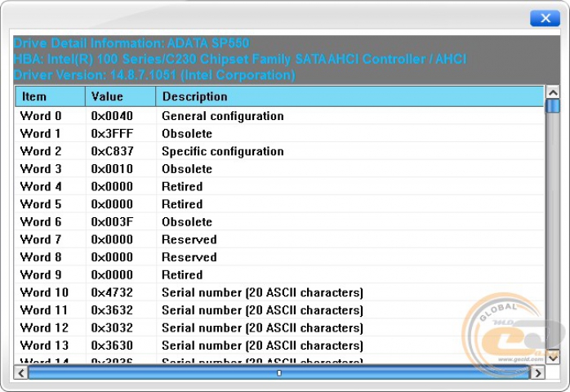Image resolution: width=570 pixels, height=392 pixels.
Task: Sort by the Description column header
Action: point(350,96)
